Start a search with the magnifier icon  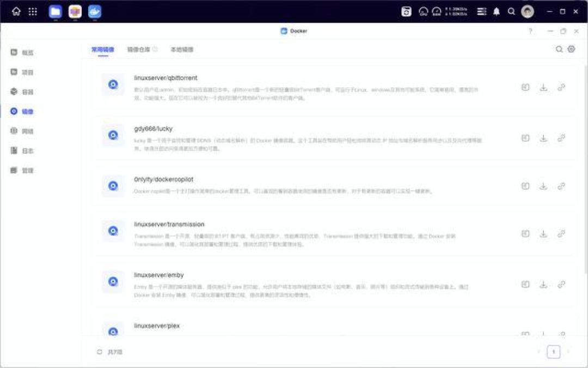point(559,49)
